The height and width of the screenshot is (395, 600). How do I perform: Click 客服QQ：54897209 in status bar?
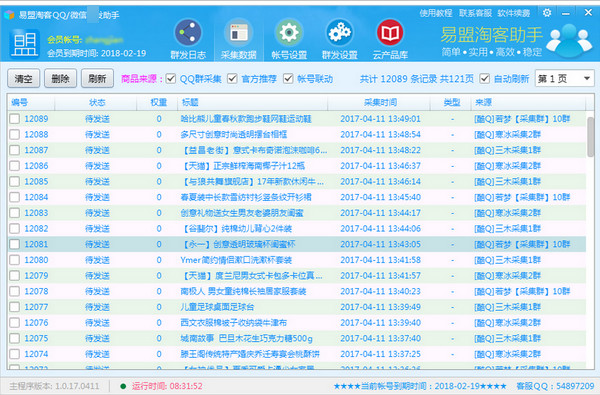pyautogui.click(x=555, y=386)
